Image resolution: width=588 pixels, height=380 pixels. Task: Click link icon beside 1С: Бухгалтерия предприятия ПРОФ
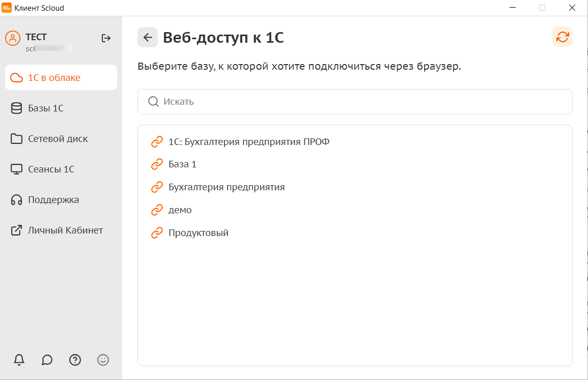click(x=157, y=141)
